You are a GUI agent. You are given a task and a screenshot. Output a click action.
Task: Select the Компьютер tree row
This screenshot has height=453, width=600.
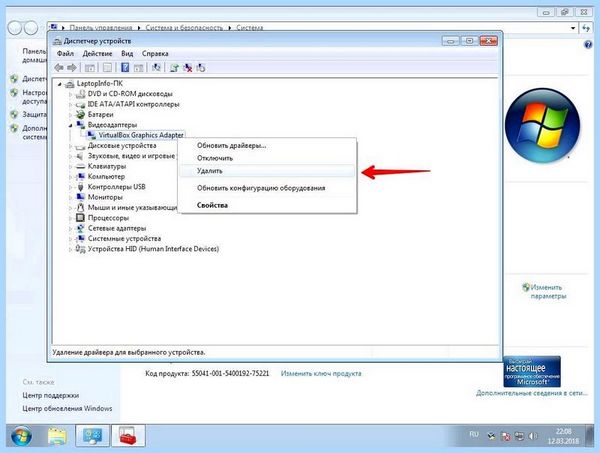pyautogui.click(x=106, y=176)
